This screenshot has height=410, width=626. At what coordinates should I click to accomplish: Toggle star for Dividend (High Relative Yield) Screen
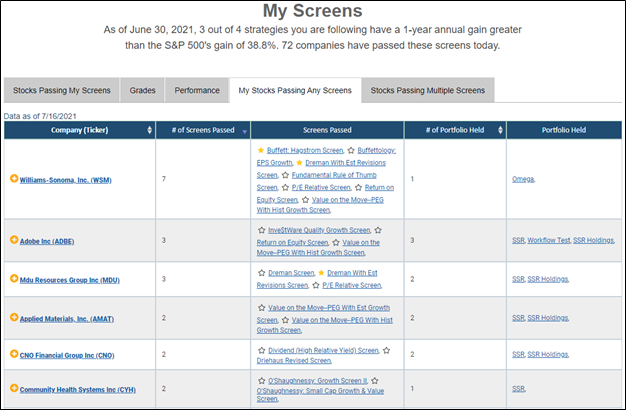[x=261, y=351]
